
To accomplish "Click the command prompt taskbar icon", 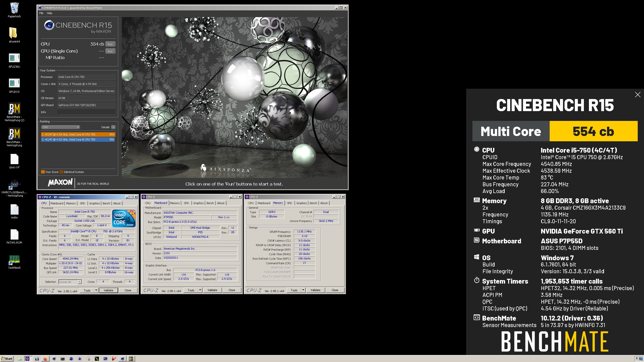I will tap(62, 359).
